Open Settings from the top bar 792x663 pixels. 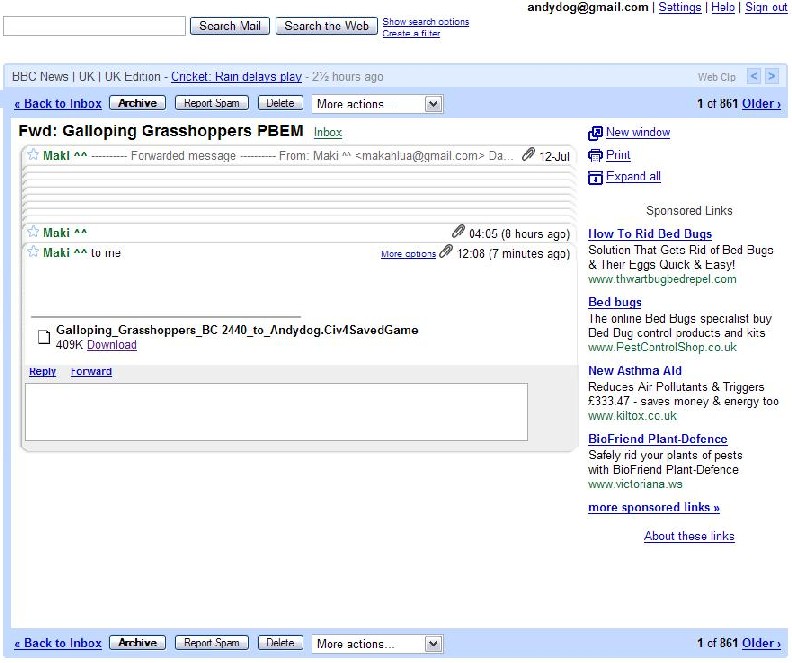680,7
